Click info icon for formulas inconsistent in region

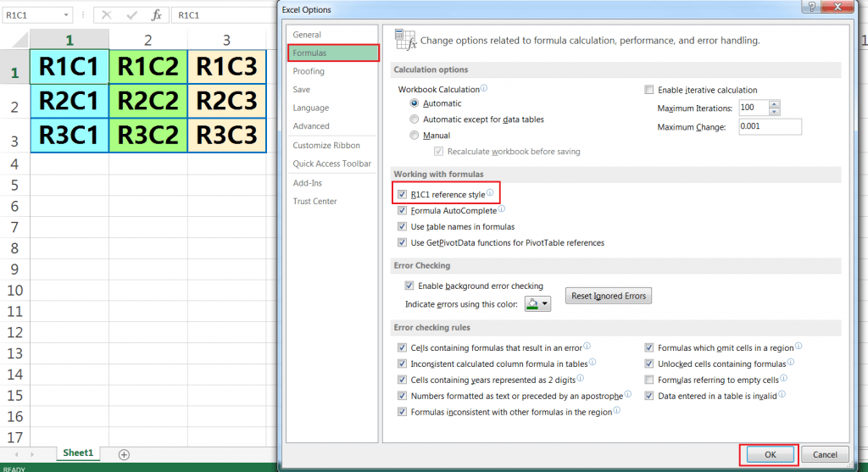click(x=617, y=410)
